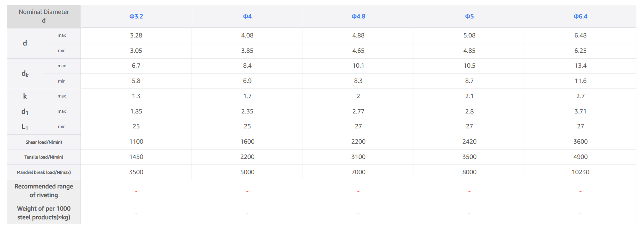Click the Φ5 column header
644x229 pixels.
(469, 16)
